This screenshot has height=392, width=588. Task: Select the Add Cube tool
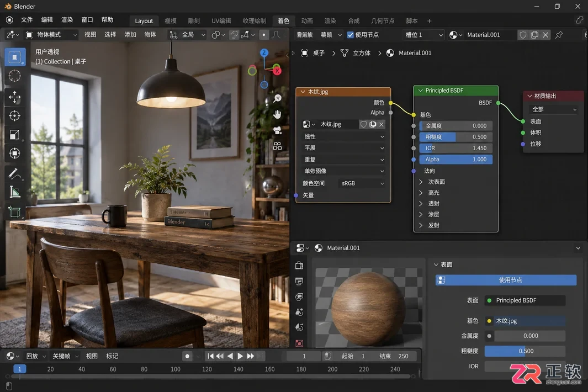coord(14,212)
